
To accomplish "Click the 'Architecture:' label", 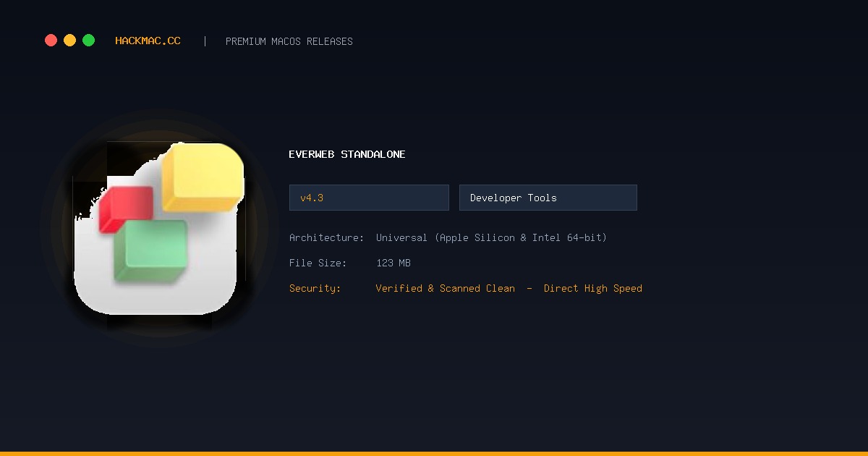I will tap(326, 237).
